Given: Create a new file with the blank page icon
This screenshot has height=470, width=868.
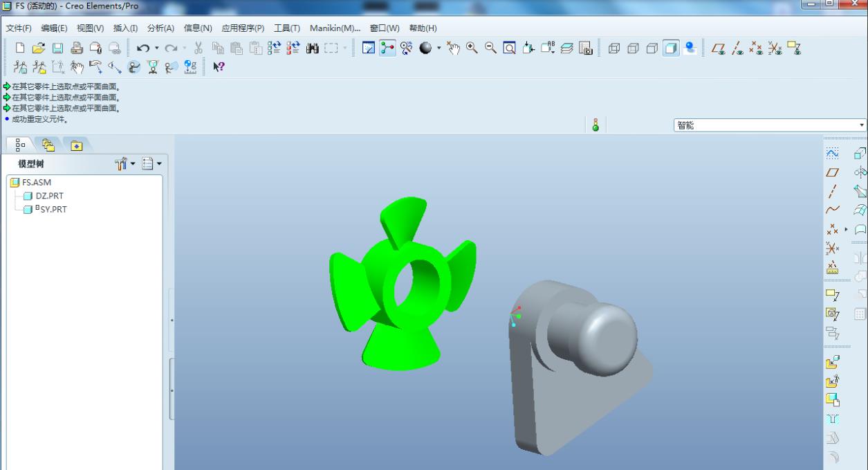Looking at the screenshot, I should (x=20, y=48).
